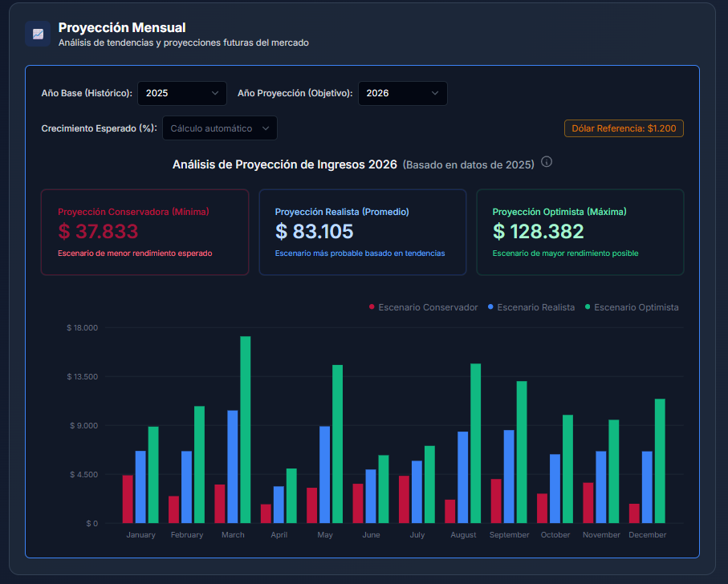
Task: Click the info icon next to analysis title
Action: [547, 162]
